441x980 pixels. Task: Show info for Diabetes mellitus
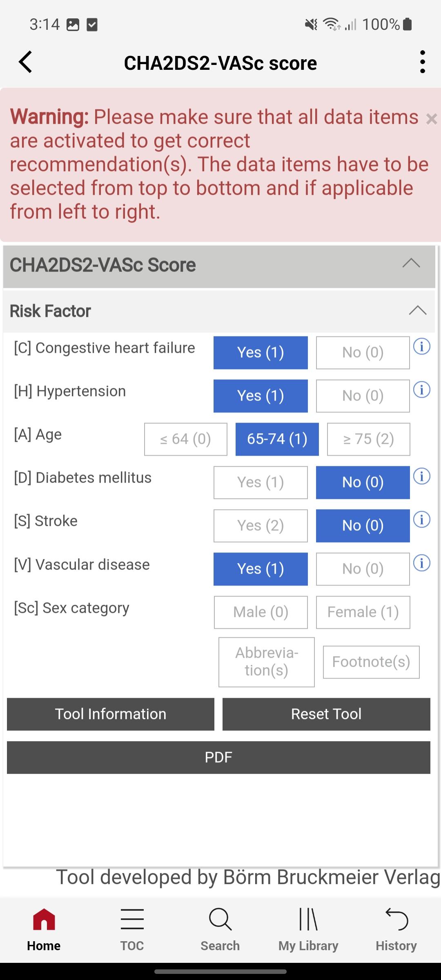click(422, 476)
